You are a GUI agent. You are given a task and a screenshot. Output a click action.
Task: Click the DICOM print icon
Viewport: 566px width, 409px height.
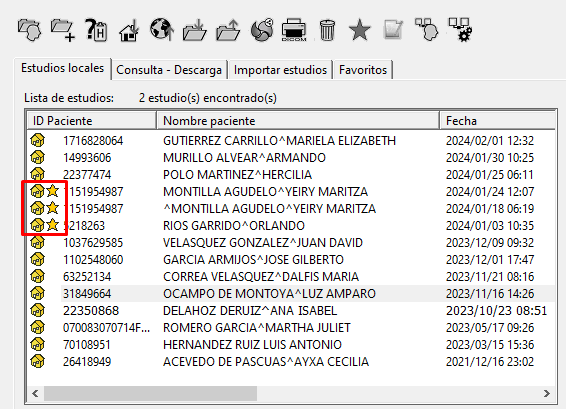pyautogui.click(x=294, y=30)
